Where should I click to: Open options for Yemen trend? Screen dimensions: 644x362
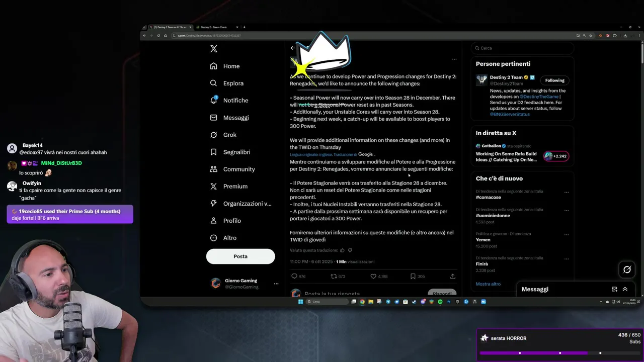click(x=567, y=234)
